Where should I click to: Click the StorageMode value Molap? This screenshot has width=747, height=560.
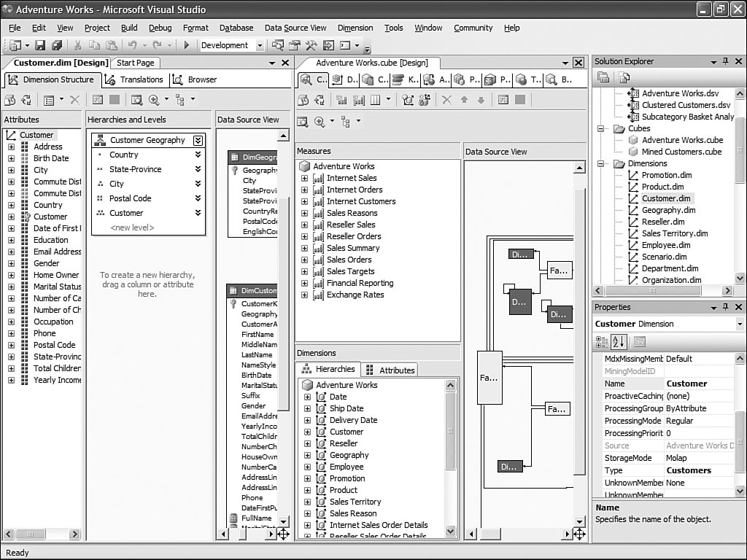point(698,458)
